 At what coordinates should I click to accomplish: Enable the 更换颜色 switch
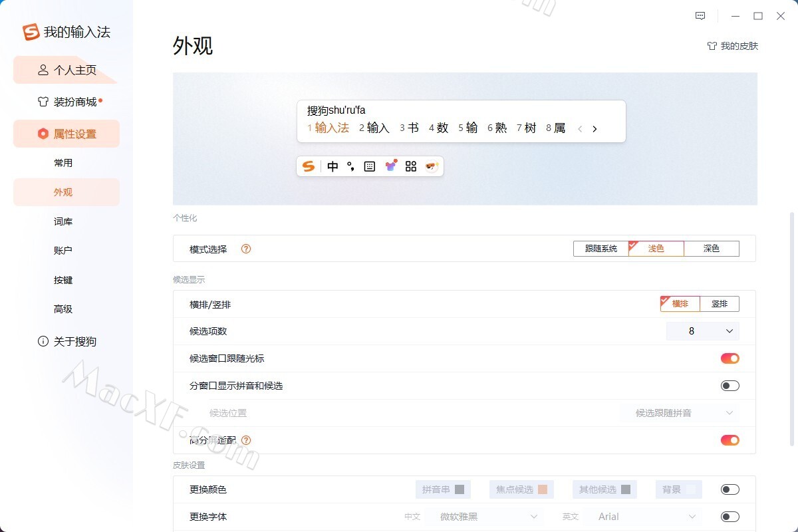730,489
